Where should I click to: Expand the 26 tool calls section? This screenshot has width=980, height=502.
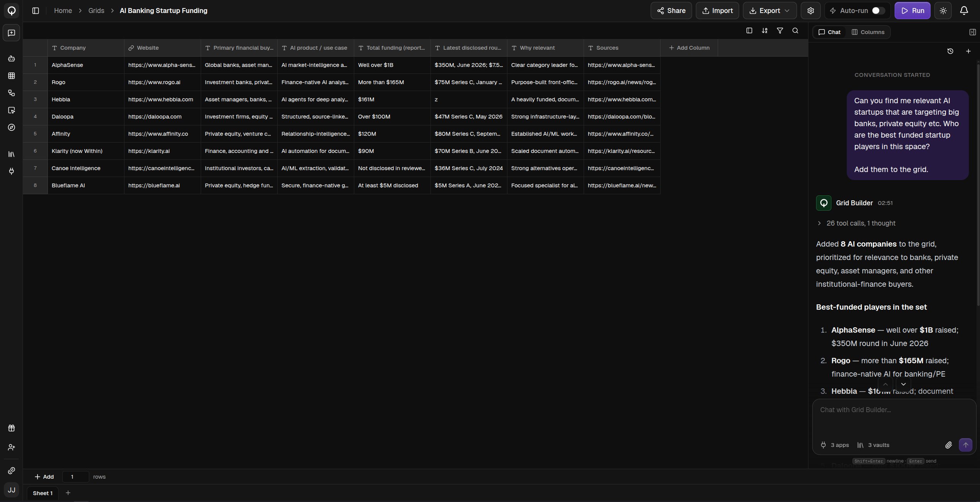pos(856,223)
